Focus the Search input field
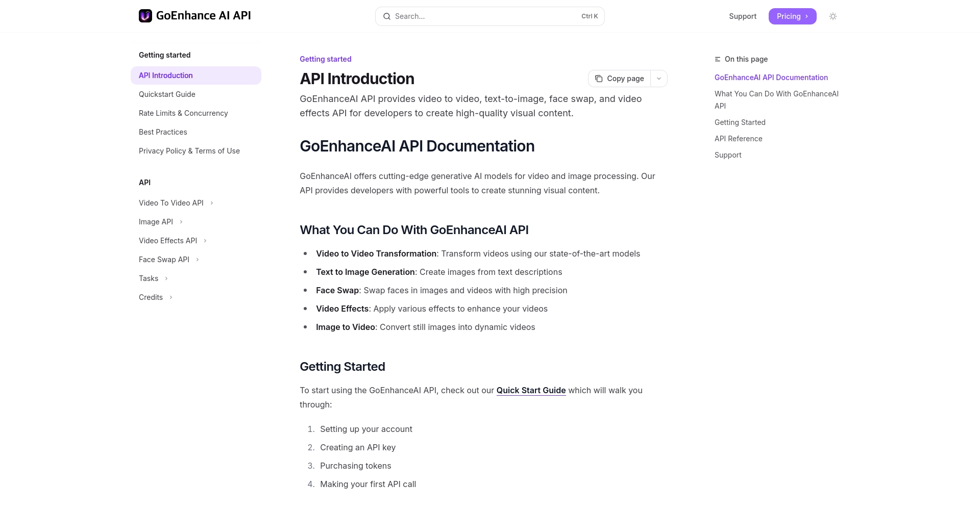Viewport: 980px width, 510px height. pyautogui.click(x=485, y=16)
